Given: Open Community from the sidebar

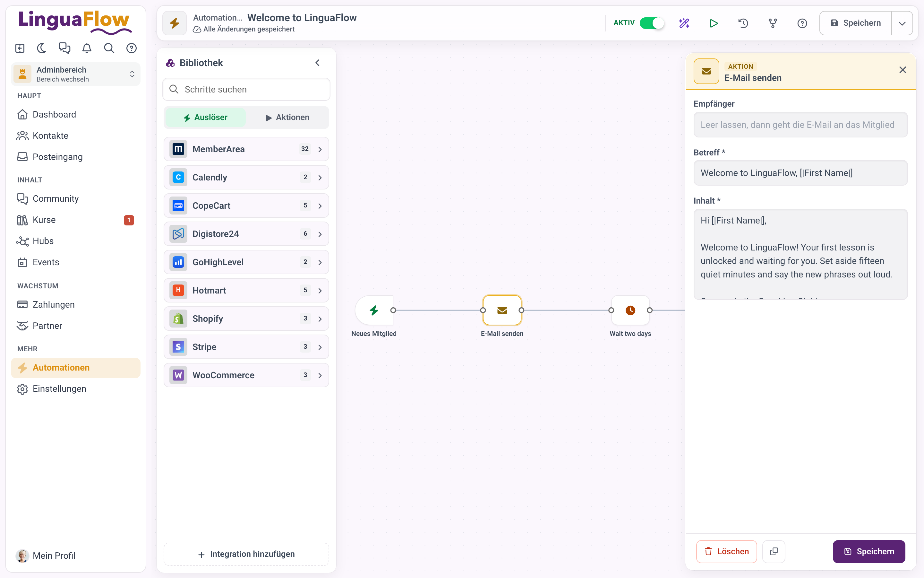Looking at the screenshot, I should tap(76, 199).
